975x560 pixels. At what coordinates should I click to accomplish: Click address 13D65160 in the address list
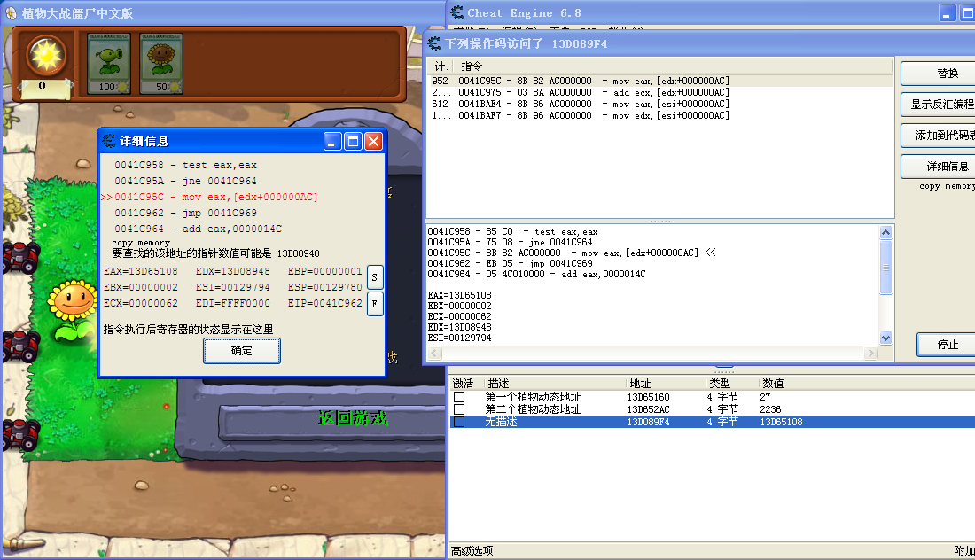point(648,397)
